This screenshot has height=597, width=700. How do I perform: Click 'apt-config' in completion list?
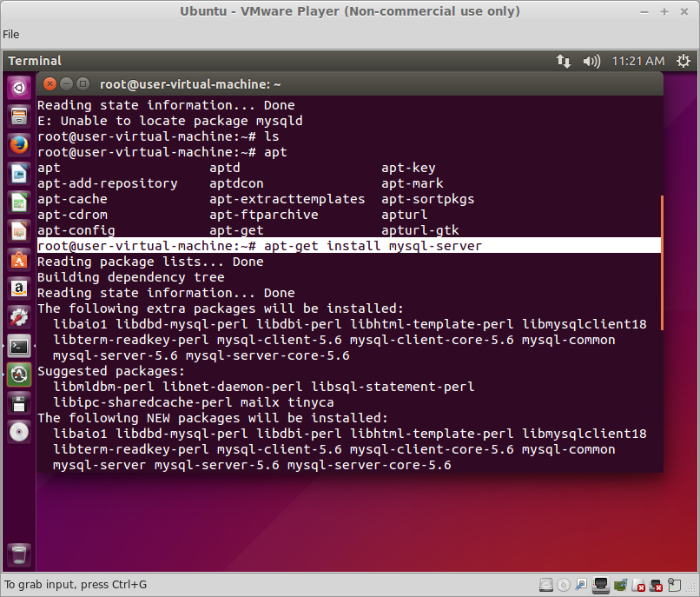[76, 230]
